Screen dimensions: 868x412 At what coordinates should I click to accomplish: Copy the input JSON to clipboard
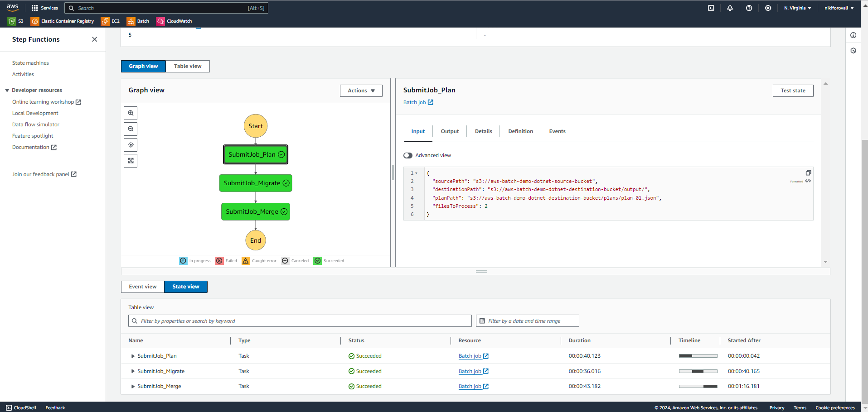point(808,173)
